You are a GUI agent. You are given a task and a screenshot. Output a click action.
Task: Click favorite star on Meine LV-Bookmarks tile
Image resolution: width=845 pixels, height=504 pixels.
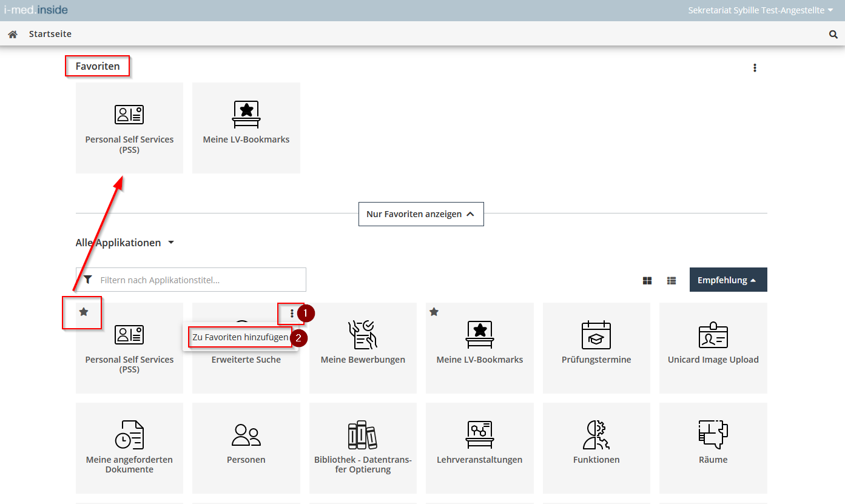[x=434, y=312]
